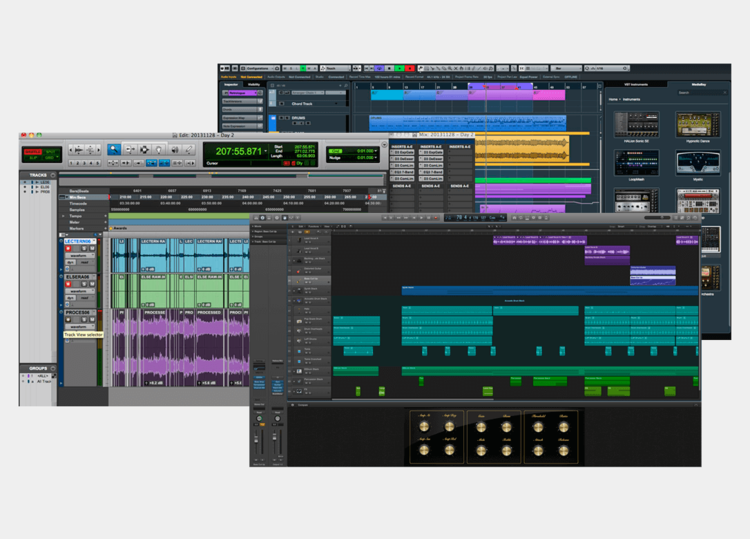Image resolution: width=750 pixels, height=539 pixels.
Task: Open the waveform track view selector on LECTERN
Action: tap(79, 256)
